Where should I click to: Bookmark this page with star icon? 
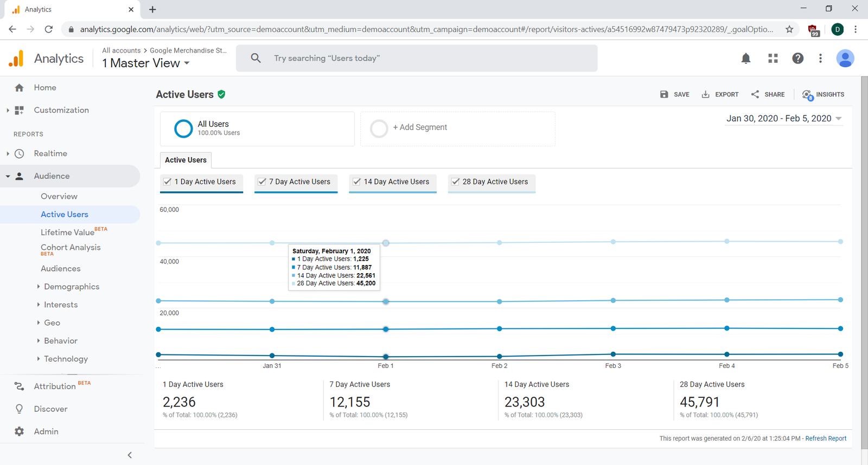point(789,29)
